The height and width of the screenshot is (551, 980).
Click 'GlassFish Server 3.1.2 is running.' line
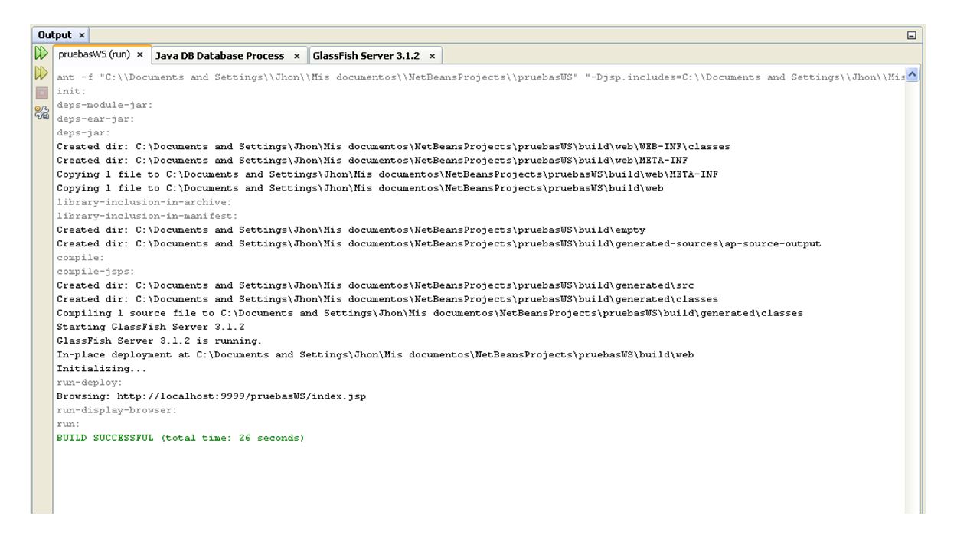pyautogui.click(x=159, y=341)
